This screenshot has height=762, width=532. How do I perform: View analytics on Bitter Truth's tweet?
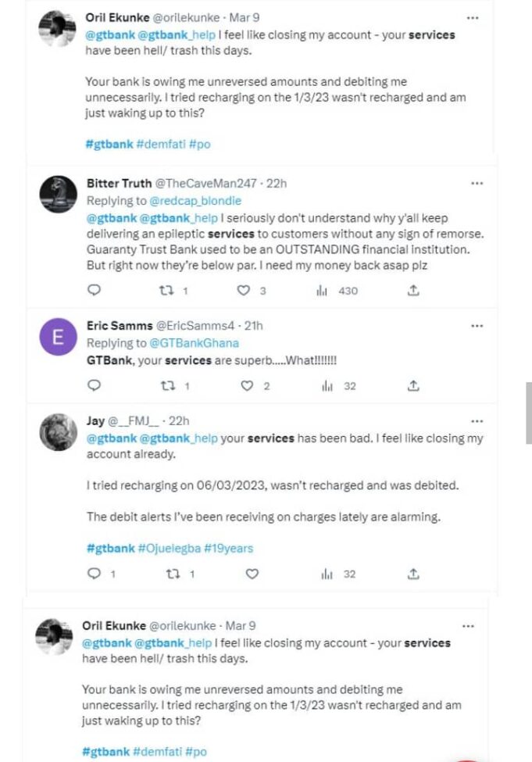tap(321, 291)
